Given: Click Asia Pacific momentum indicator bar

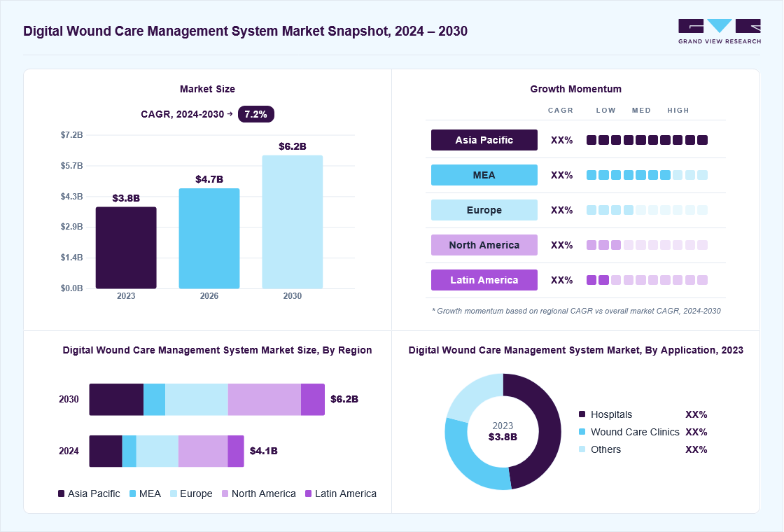Looking at the screenshot, I should (647, 140).
